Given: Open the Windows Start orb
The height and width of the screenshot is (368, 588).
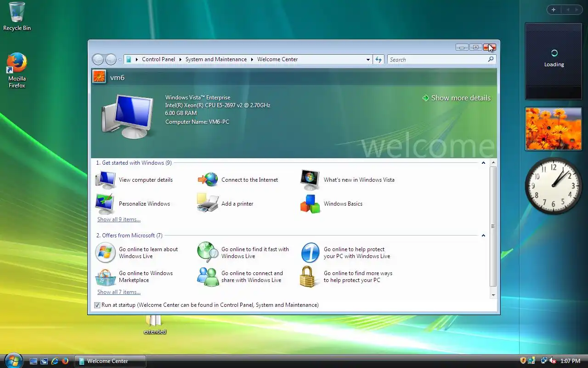Looking at the screenshot, I should [13, 360].
